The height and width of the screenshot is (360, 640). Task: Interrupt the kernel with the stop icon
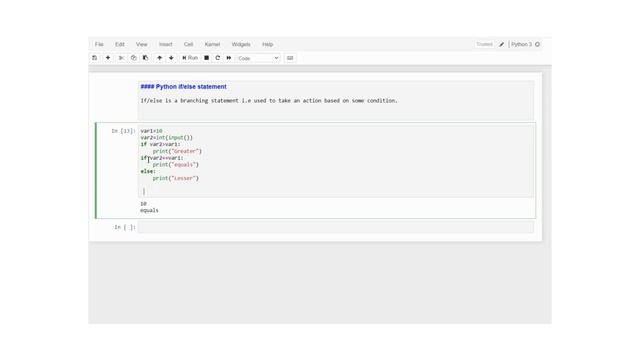[207, 58]
